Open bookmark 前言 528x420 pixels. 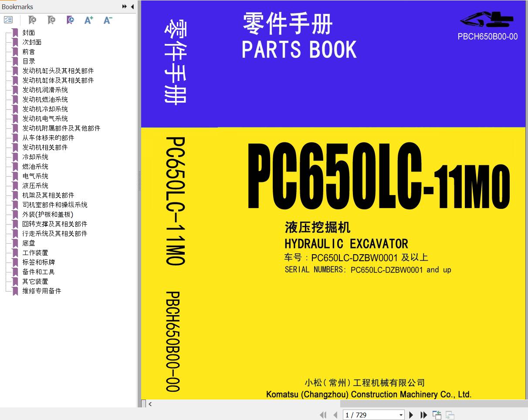coord(29,52)
